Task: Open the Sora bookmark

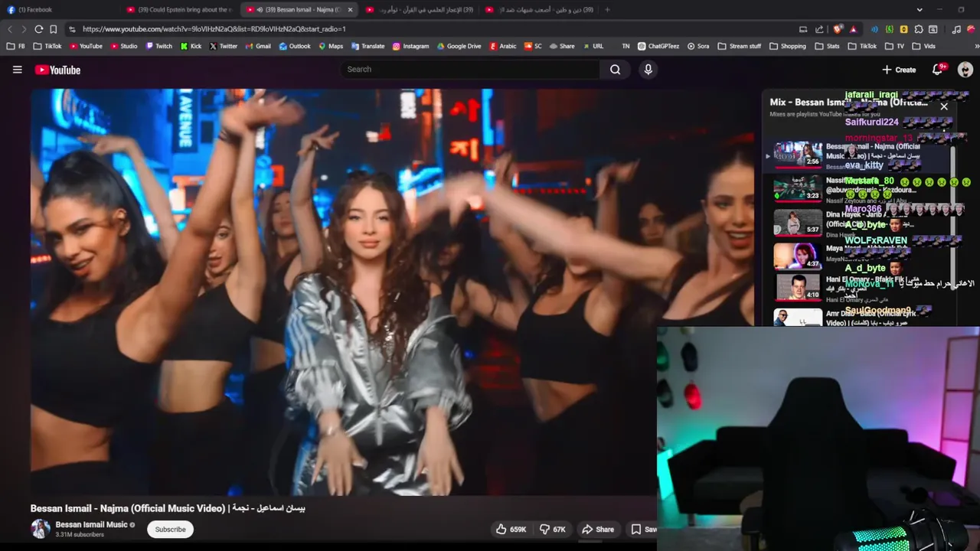Action: point(698,46)
